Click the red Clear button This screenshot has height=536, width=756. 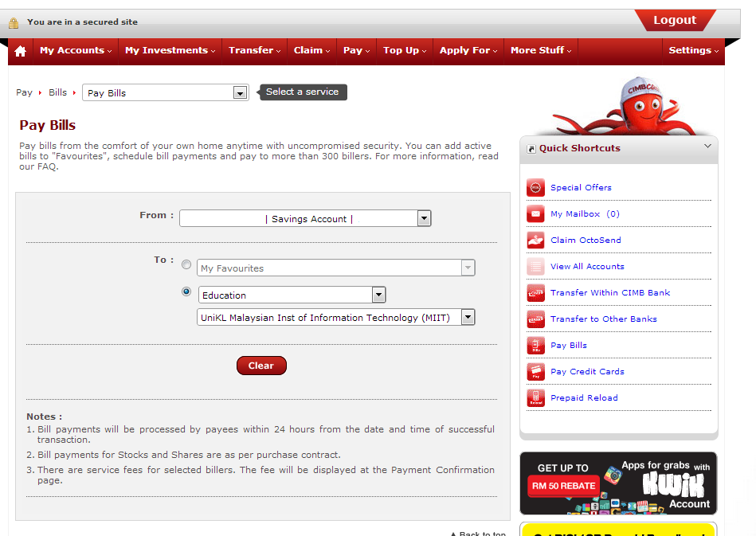(x=261, y=366)
